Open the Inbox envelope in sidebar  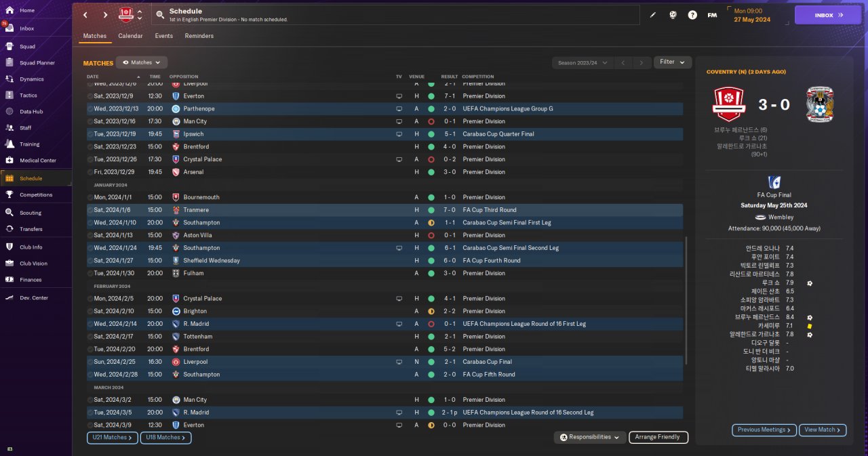[9, 28]
